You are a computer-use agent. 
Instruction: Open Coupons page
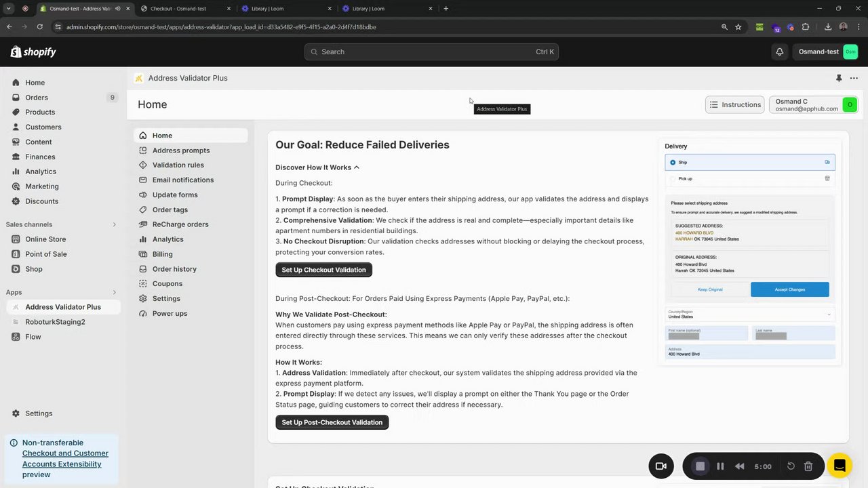[167, 283]
